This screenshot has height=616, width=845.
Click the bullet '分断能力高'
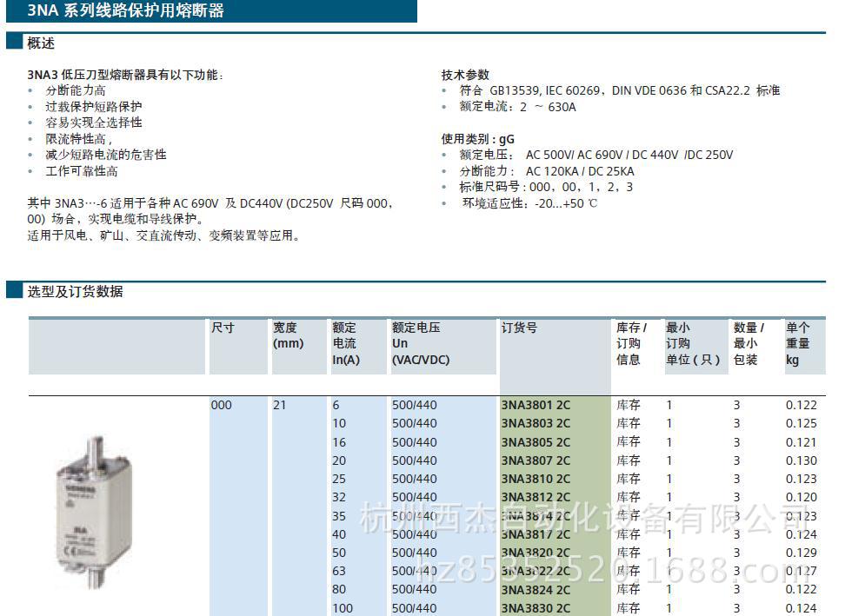tap(76, 90)
